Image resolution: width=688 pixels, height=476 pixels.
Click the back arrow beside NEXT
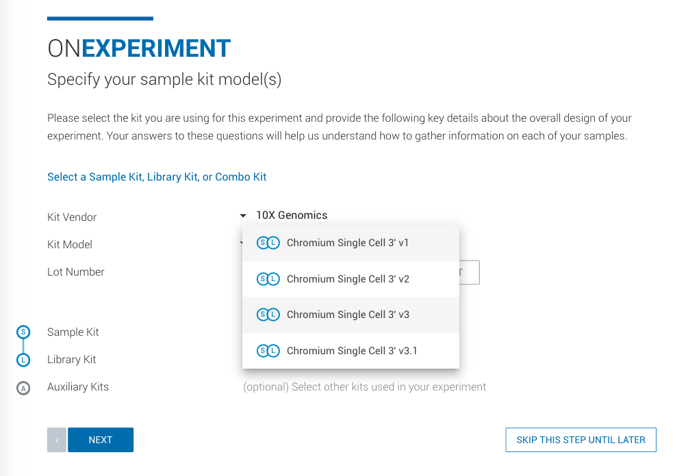pos(57,440)
